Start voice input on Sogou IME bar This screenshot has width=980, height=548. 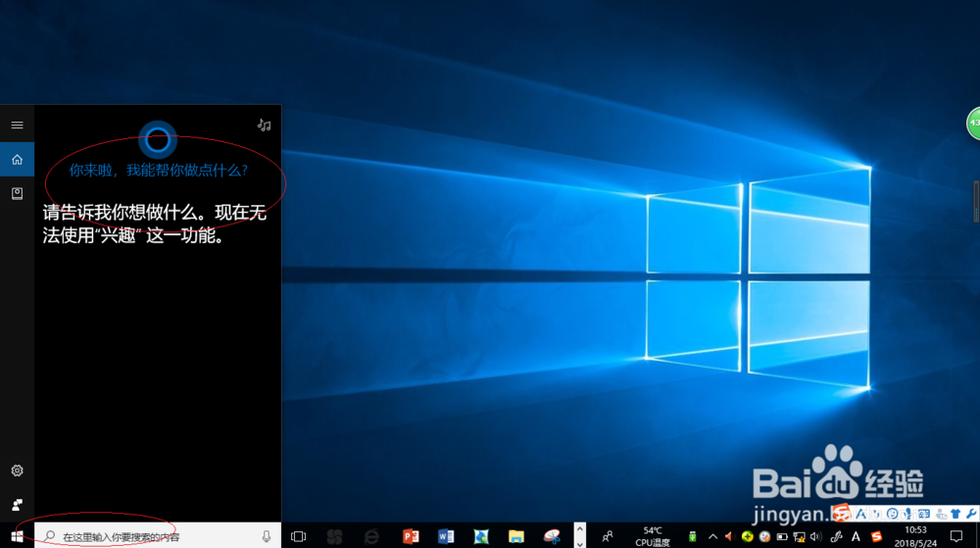(907, 515)
